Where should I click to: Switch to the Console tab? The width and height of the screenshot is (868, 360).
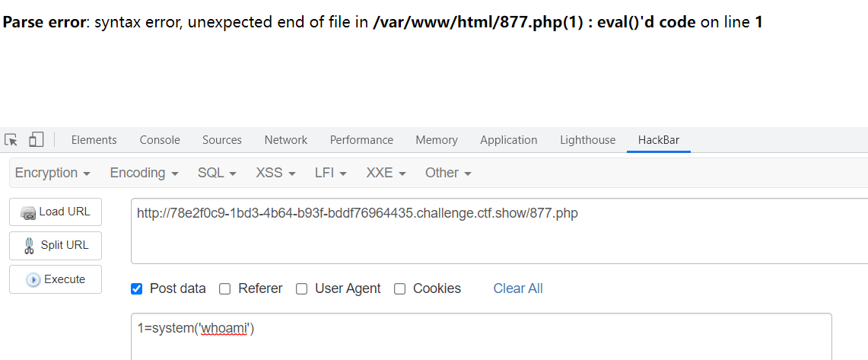[160, 140]
